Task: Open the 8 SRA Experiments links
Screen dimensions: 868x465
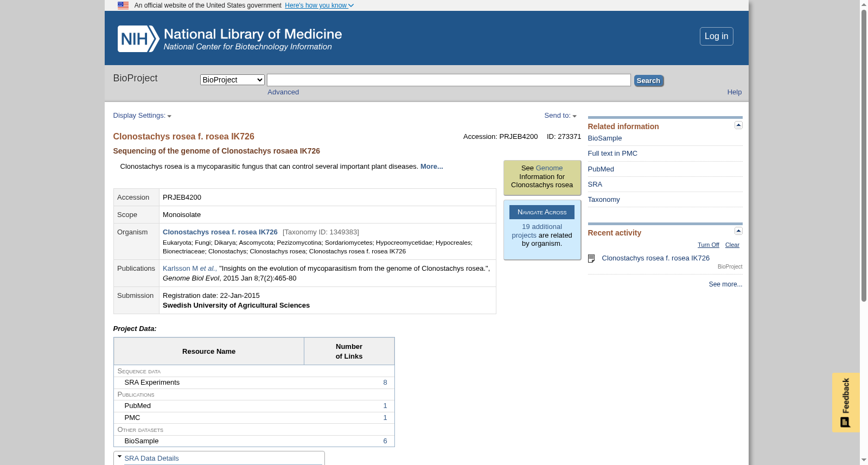Action: point(385,383)
